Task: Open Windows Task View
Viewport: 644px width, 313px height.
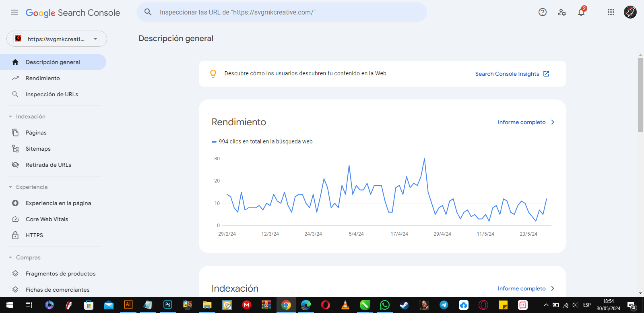Action: (29, 305)
